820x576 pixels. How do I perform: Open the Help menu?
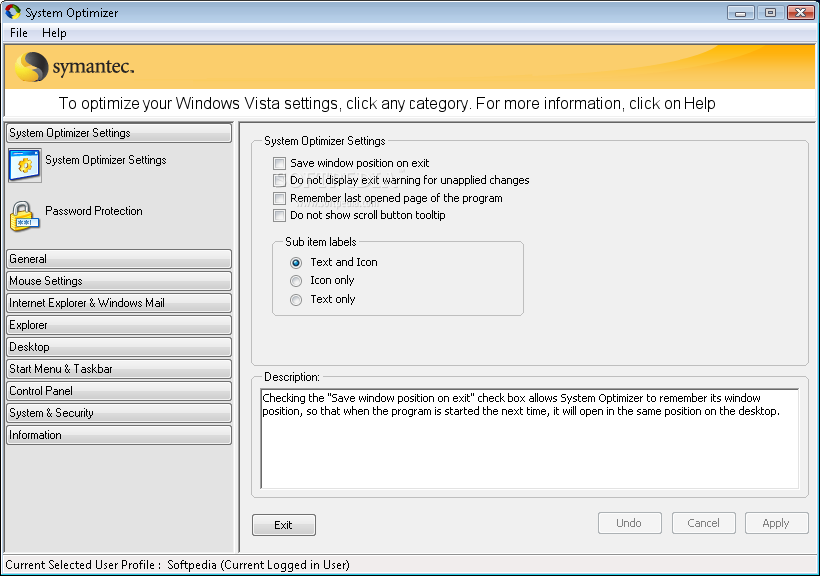pyautogui.click(x=54, y=33)
